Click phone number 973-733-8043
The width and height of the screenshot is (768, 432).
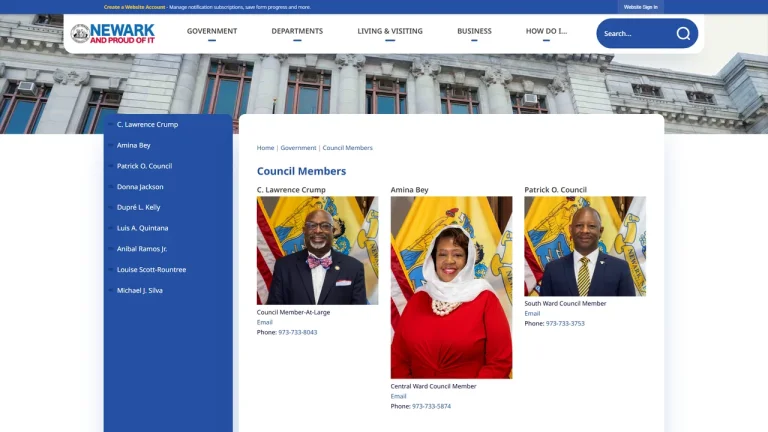[x=298, y=332]
